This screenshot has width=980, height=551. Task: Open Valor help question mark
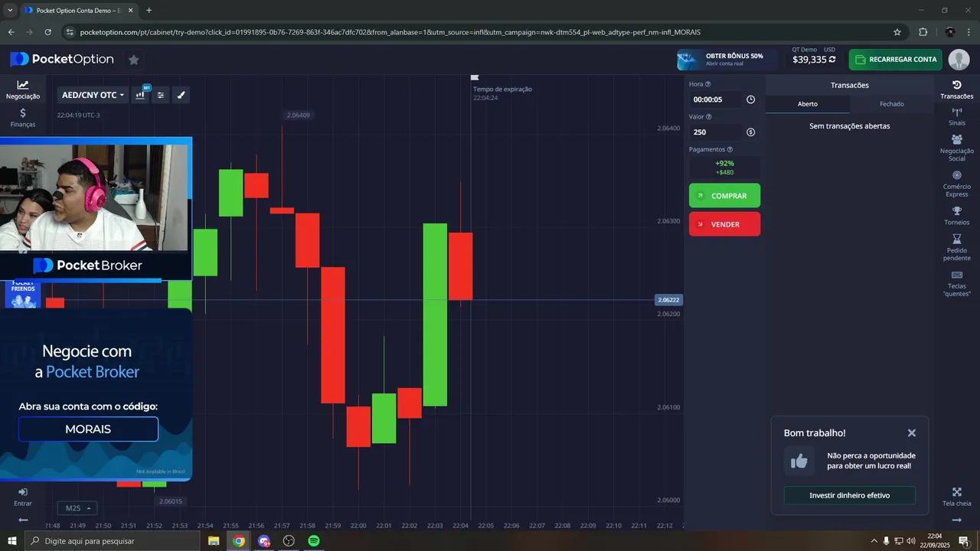[708, 117]
